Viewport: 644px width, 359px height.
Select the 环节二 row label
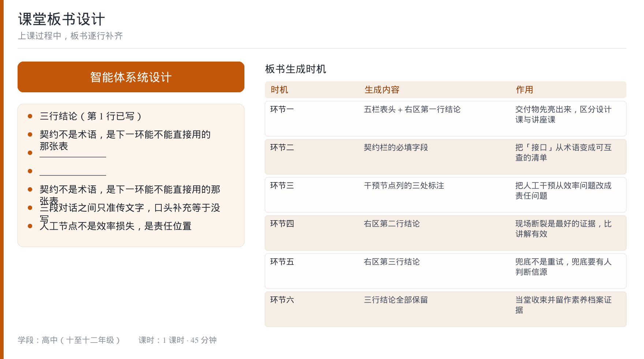click(x=282, y=147)
